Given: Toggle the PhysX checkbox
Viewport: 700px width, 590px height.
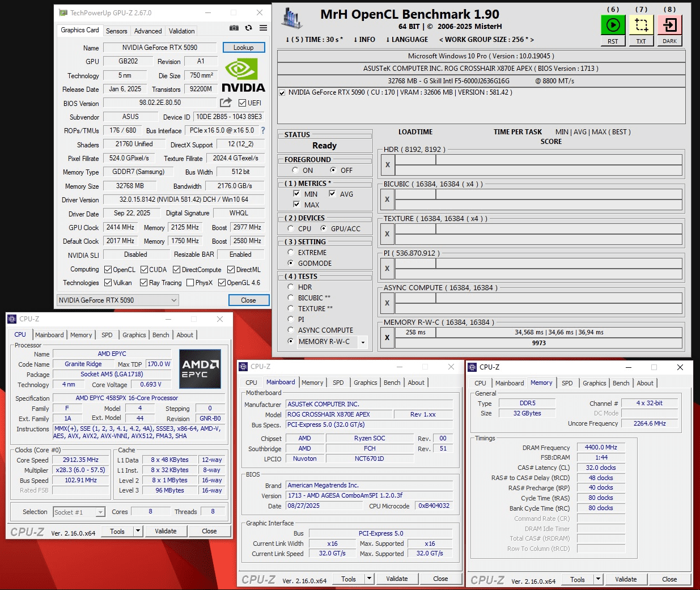Looking at the screenshot, I should pyautogui.click(x=190, y=283).
